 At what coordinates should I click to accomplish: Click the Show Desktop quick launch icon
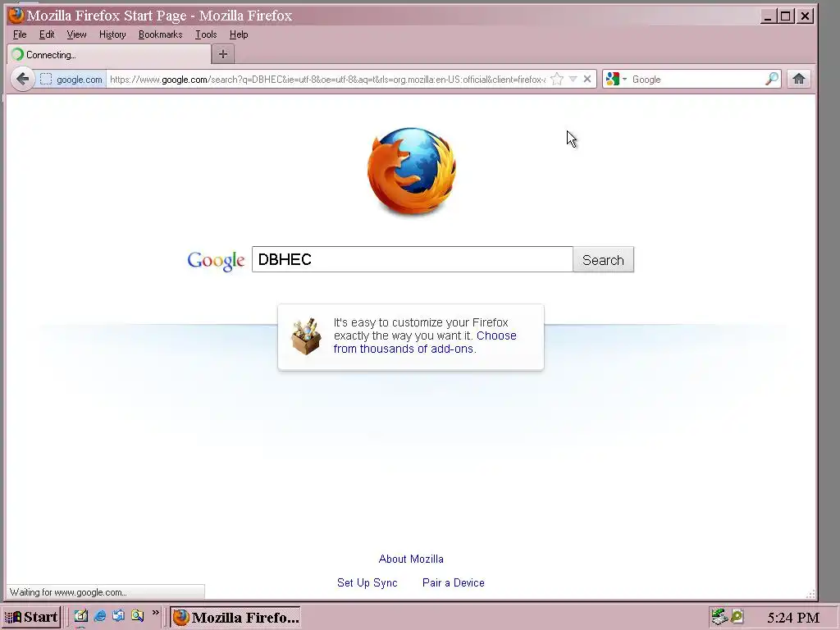point(80,616)
